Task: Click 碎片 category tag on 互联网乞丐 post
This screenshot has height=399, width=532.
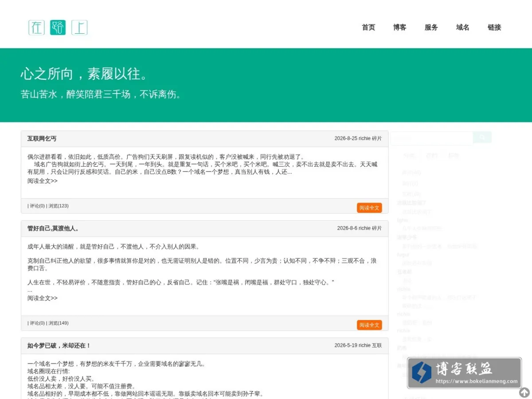Action: 377,138
